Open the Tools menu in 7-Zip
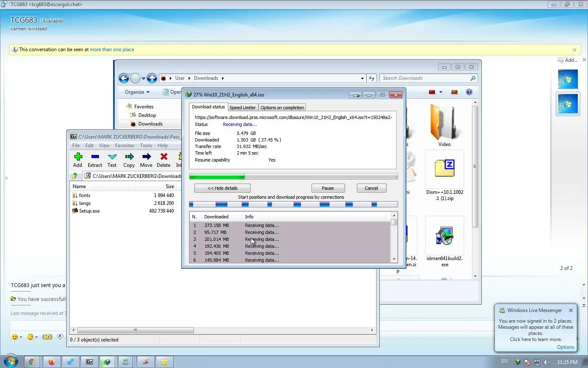The image size is (588, 368). point(146,146)
